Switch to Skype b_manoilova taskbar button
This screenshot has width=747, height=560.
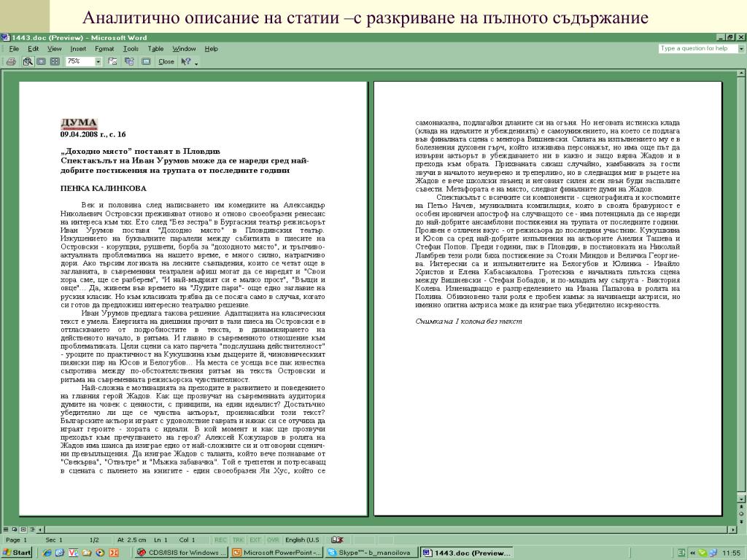coord(371,553)
